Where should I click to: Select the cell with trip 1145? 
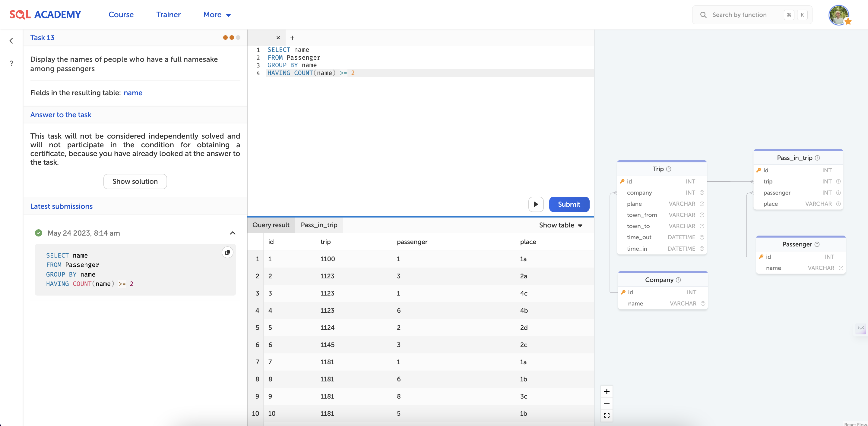click(327, 345)
